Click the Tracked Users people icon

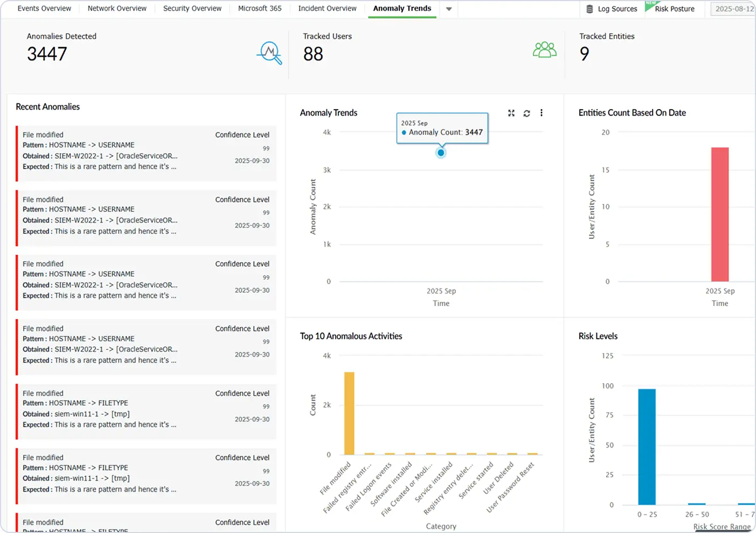point(545,50)
